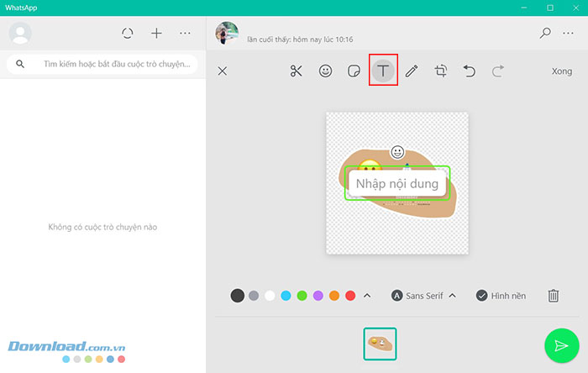Toggle the Hình nền text background
Viewport: 588px width, 373px height.
tap(501, 296)
